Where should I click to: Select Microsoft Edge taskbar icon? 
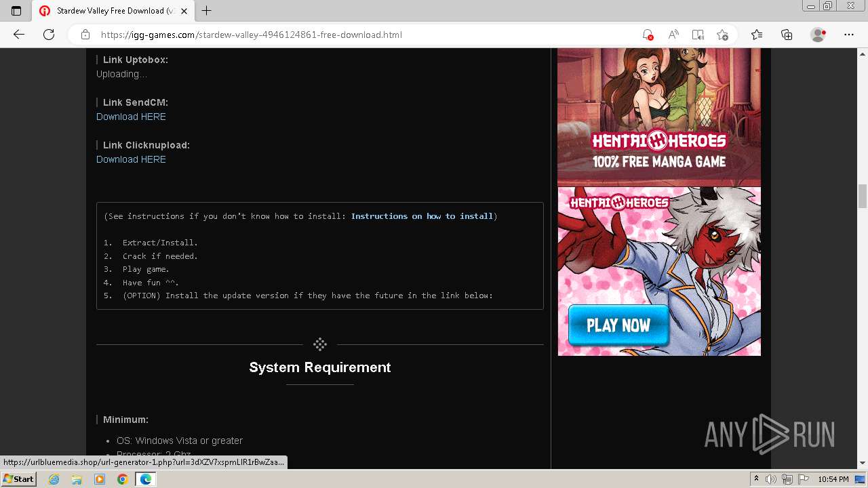145,479
